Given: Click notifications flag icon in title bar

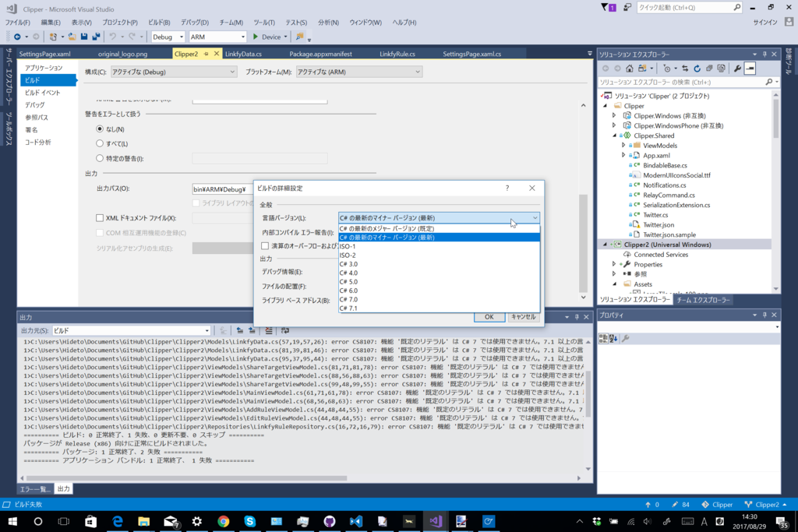Looking at the screenshot, I should click(608, 8).
